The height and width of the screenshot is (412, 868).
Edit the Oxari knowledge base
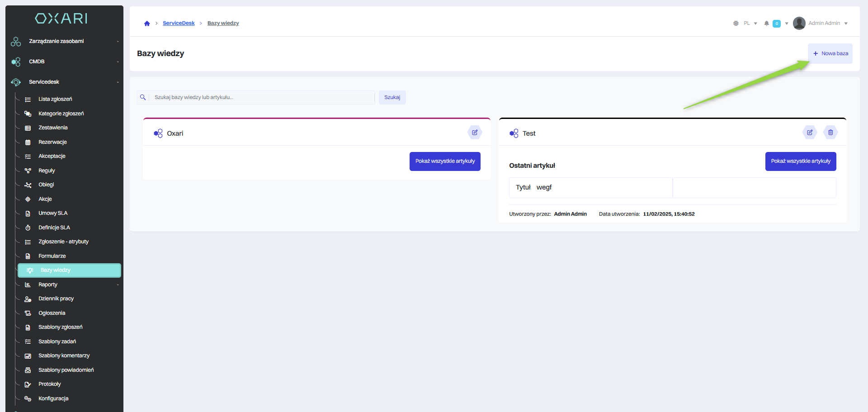tap(475, 133)
